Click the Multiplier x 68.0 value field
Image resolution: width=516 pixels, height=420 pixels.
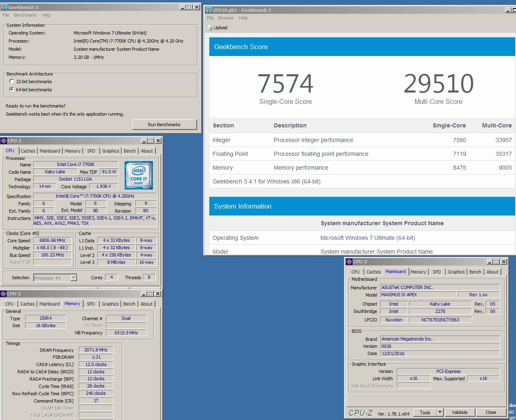click(52, 248)
